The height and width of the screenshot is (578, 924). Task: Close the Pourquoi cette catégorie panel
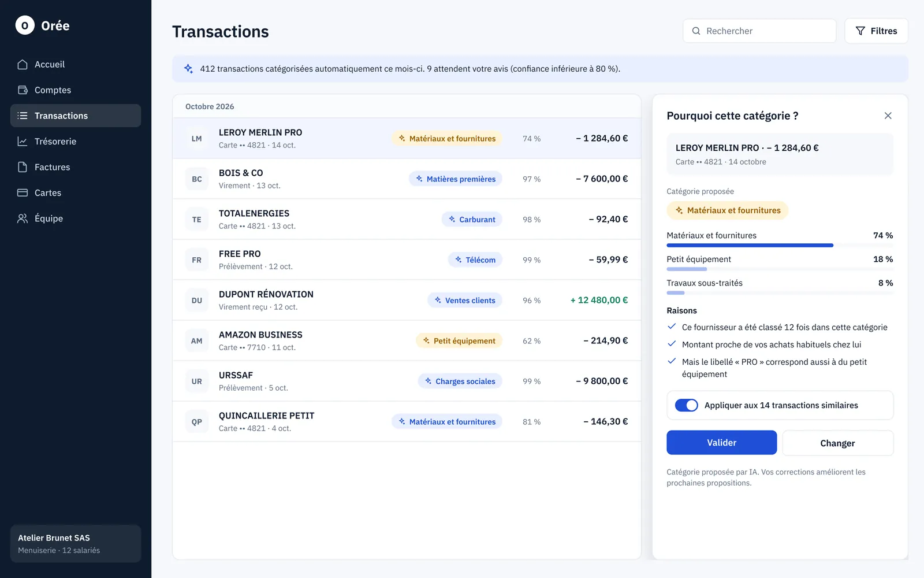coord(888,116)
